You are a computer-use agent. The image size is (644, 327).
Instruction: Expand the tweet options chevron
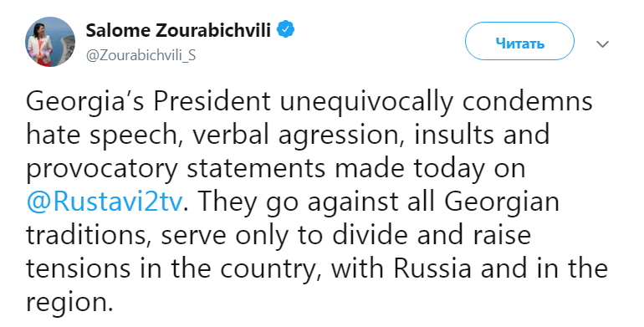click(602, 44)
